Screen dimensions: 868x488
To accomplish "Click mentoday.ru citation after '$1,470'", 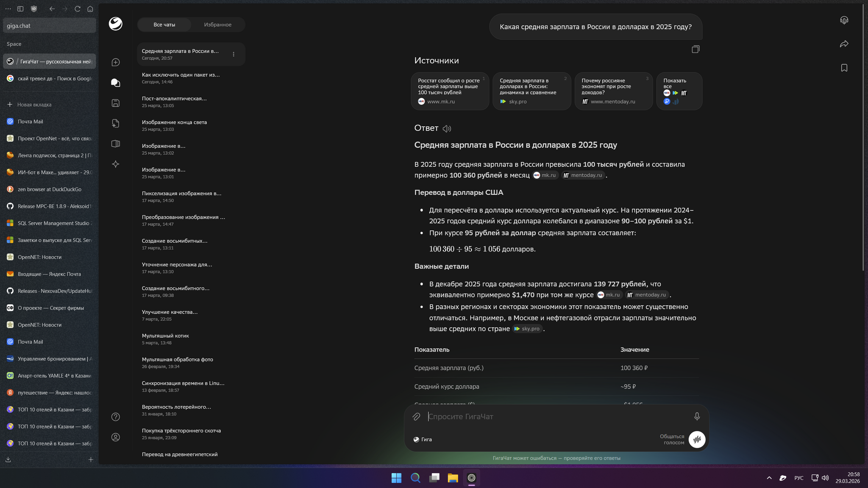I will click(x=647, y=295).
